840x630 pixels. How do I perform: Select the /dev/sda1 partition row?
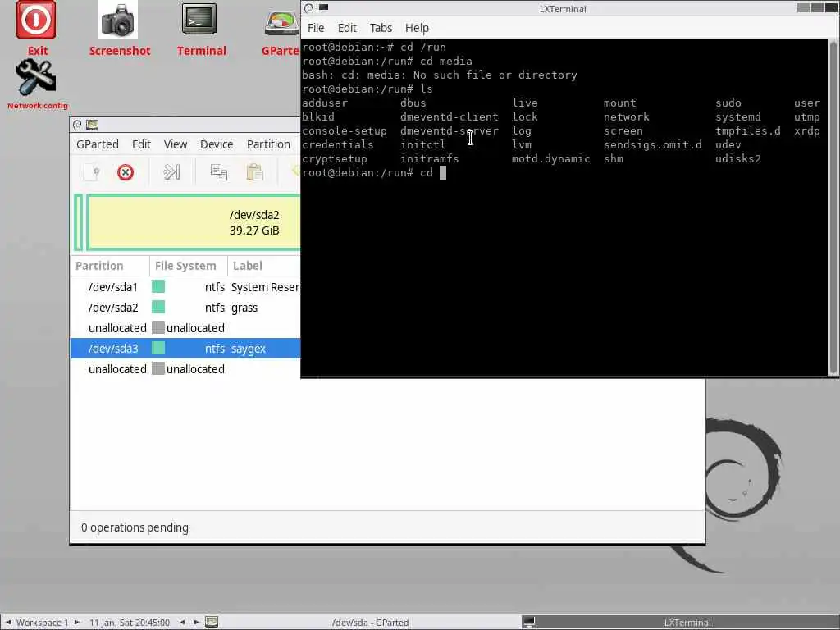[x=185, y=287]
